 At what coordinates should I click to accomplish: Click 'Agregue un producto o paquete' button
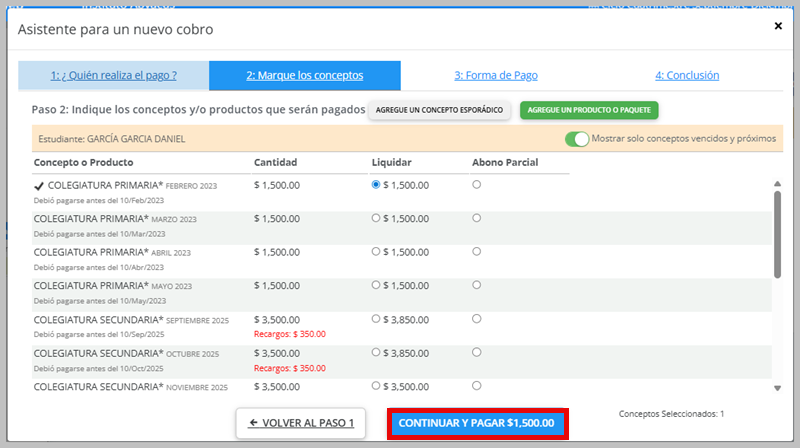click(x=589, y=110)
